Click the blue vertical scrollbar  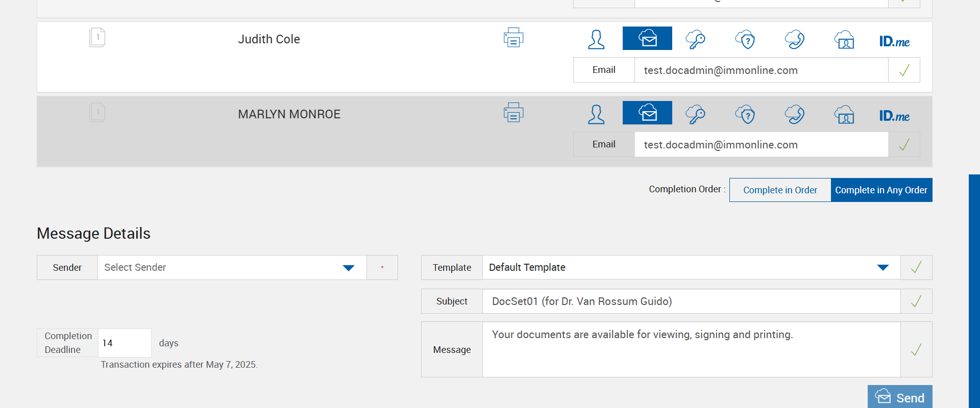[x=974, y=291]
